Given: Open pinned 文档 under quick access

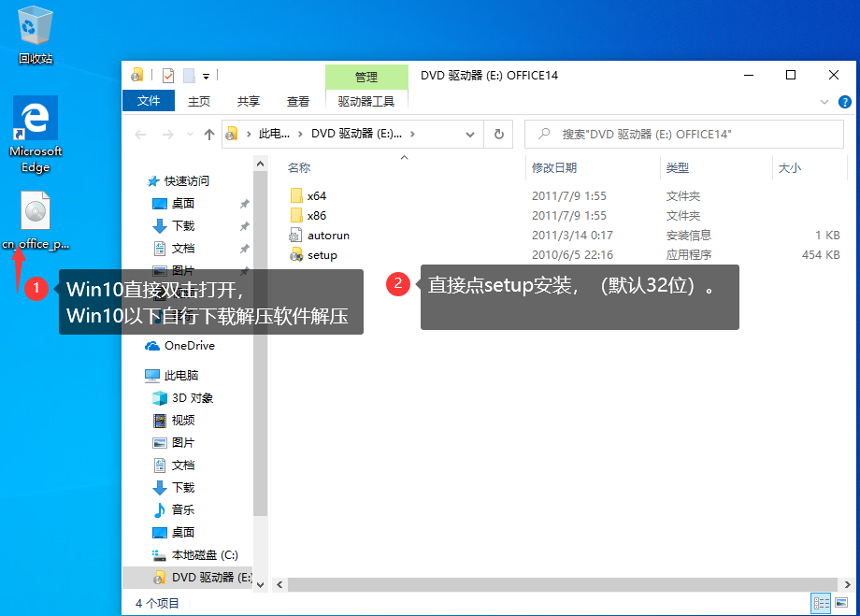Looking at the screenshot, I should click(173, 249).
